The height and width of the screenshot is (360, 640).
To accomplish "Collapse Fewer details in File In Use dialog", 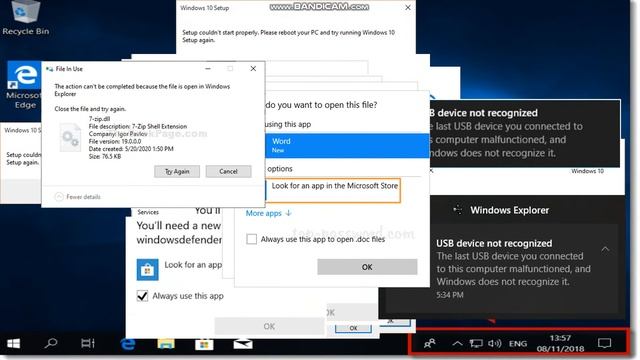I will (x=78, y=197).
